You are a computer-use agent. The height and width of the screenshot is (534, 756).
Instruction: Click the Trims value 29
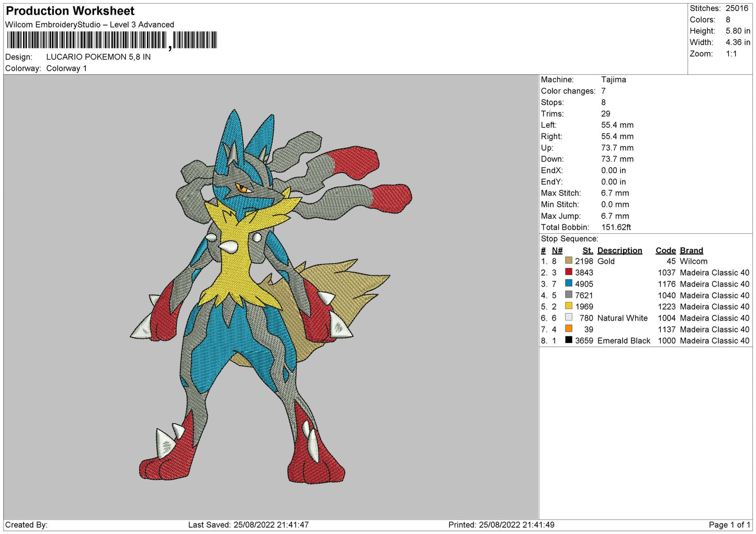(x=605, y=114)
